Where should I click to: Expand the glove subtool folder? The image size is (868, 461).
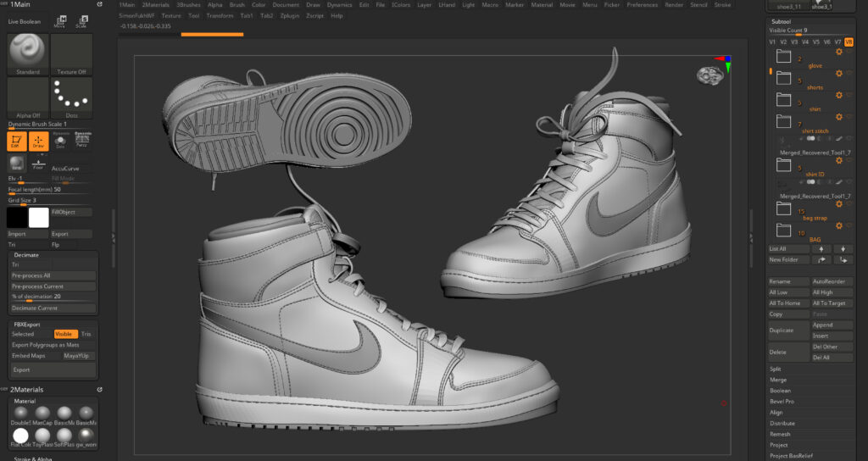(x=783, y=56)
